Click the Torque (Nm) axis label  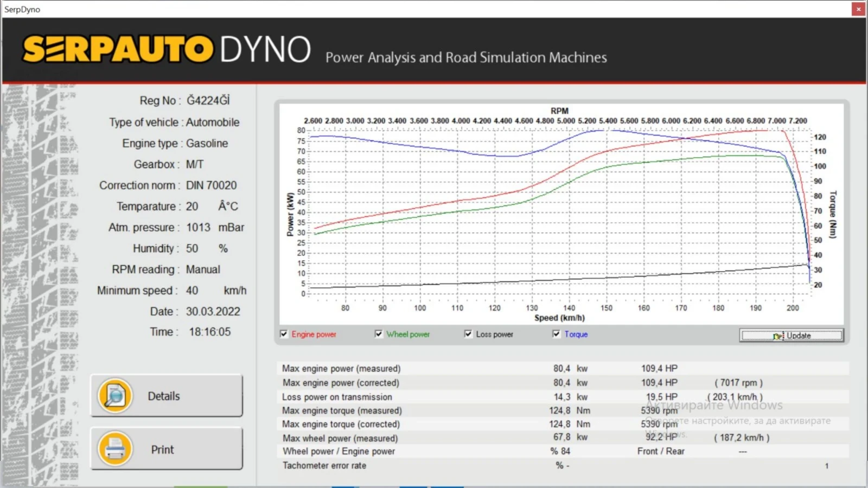tap(833, 215)
